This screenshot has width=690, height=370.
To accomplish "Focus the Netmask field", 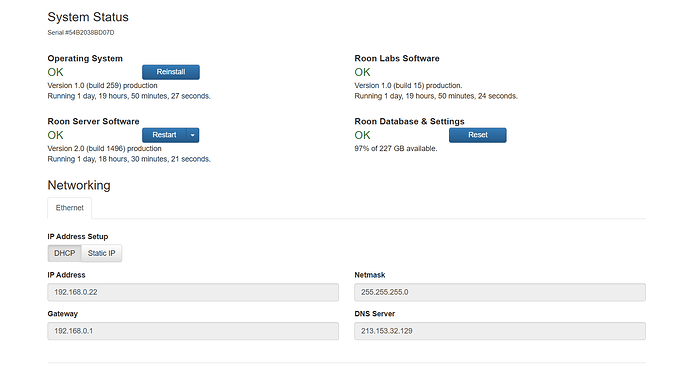I will (x=500, y=292).
